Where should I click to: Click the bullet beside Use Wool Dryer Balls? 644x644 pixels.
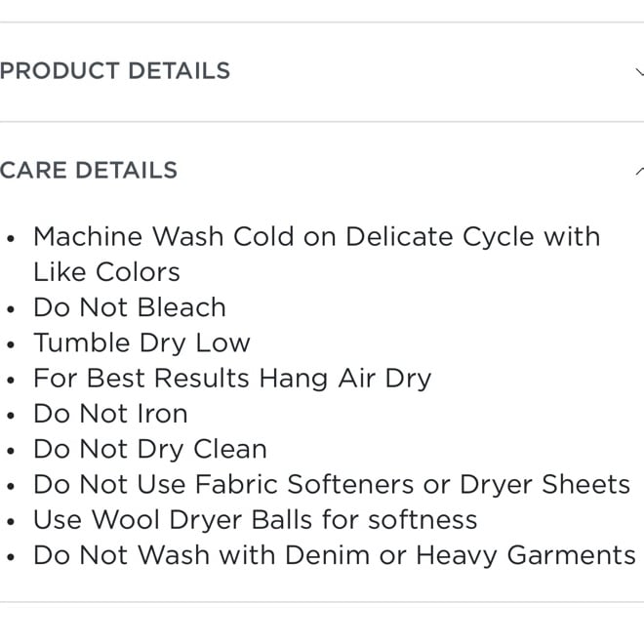11,522
